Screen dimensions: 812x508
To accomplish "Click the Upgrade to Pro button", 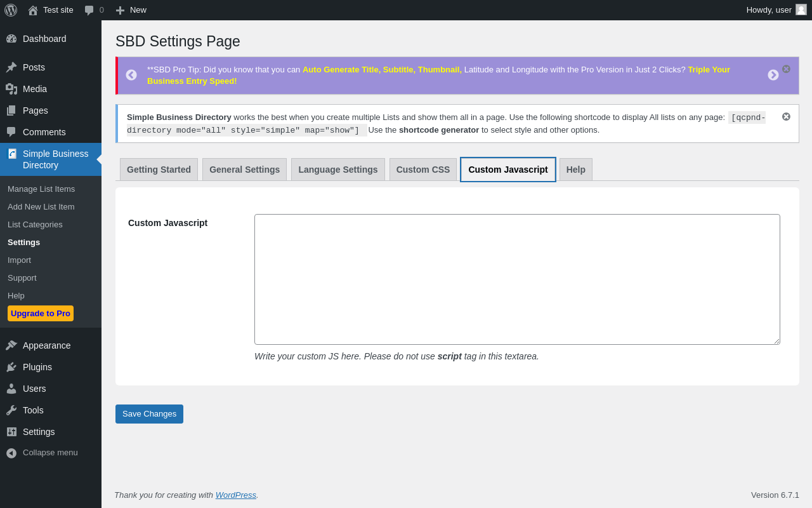I will pyautogui.click(x=41, y=313).
